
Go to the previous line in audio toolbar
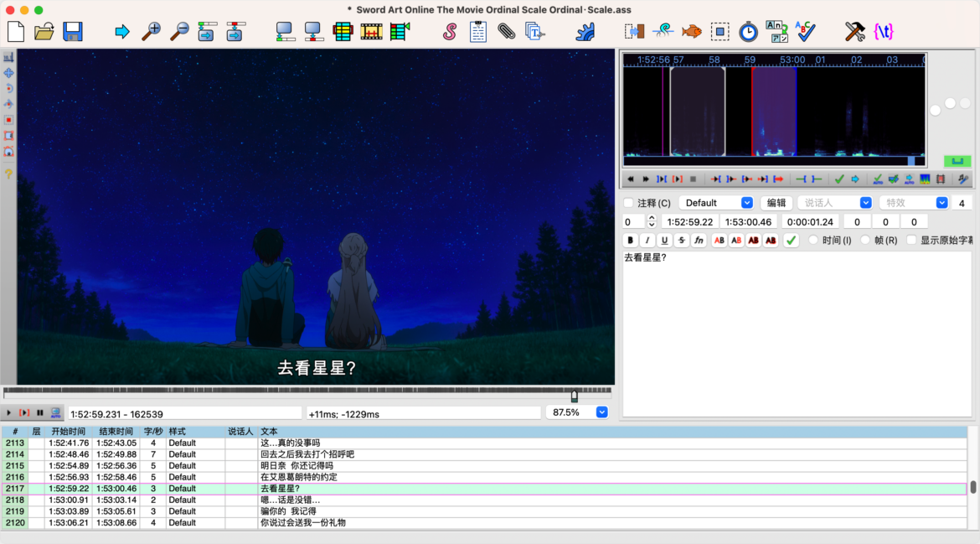[x=631, y=179]
